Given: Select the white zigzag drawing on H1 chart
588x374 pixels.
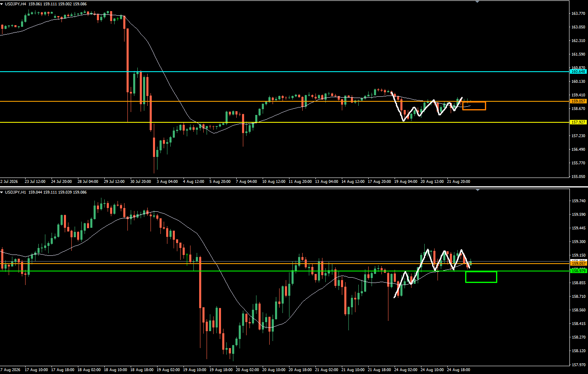Looking at the screenshot, I should (432, 273).
